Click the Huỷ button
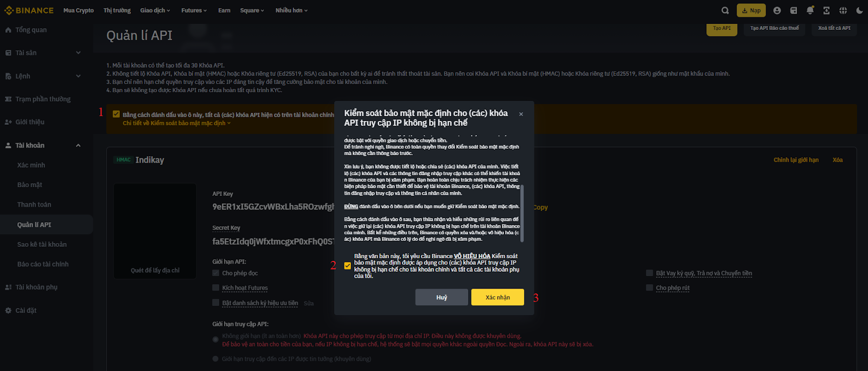This screenshot has height=371, width=868. coord(442,297)
